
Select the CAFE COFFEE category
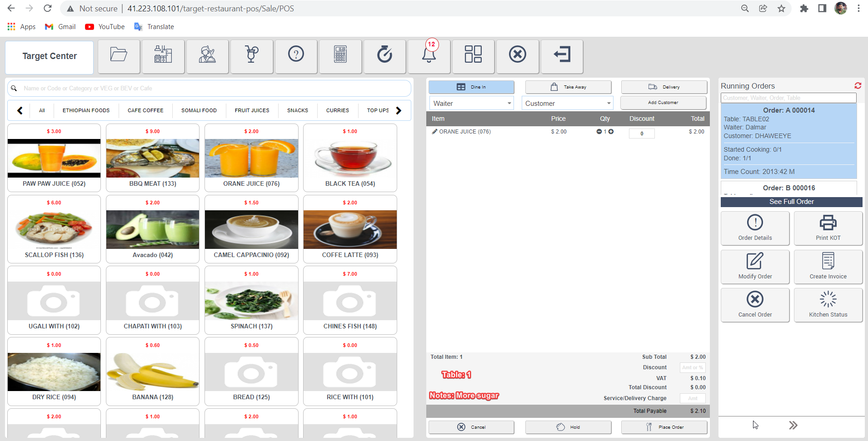[145, 110]
